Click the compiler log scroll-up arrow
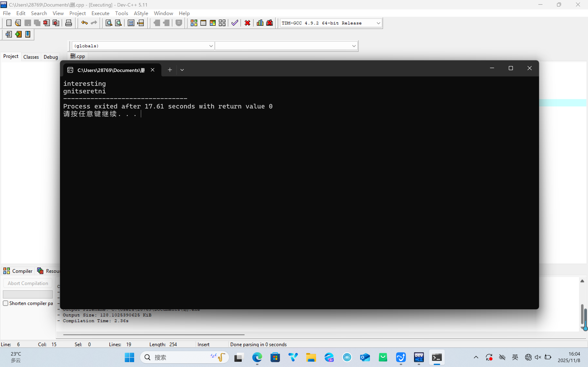This screenshot has width=588, height=367. (582, 281)
